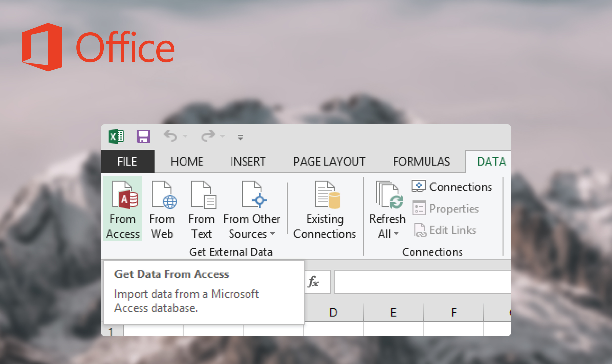Expand From Other Sources menu

pyautogui.click(x=252, y=209)
